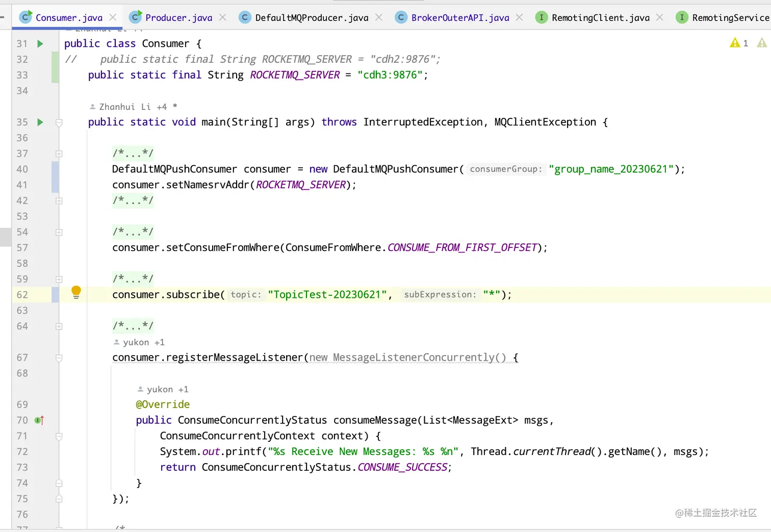Click MessageListenerConcurrently in the listener call
Viewport: 771px width, 532px height.
(x=414, y=358)
